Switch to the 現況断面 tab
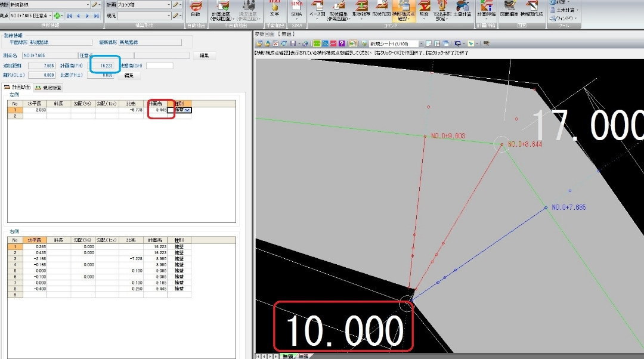Viewport: 644px width, 359px height. click(48, 88)
